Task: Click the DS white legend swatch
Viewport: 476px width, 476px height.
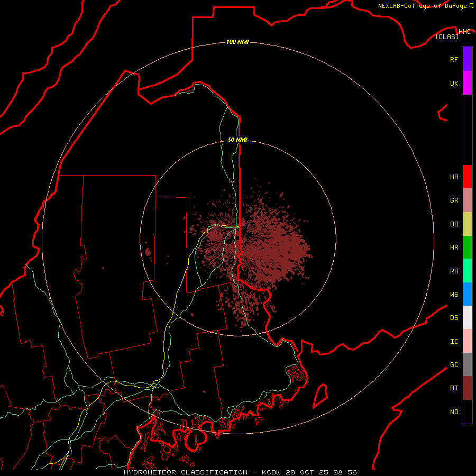Action: tap(467, 317)
